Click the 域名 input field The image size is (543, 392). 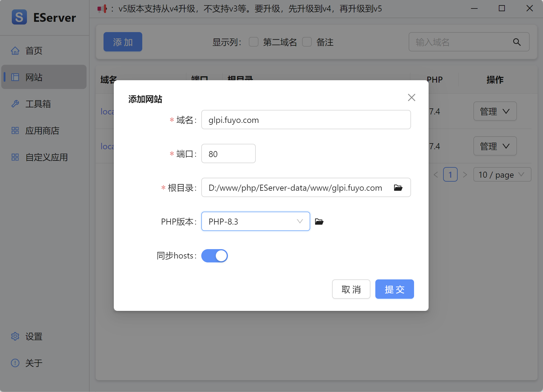[x=306, y=120]
